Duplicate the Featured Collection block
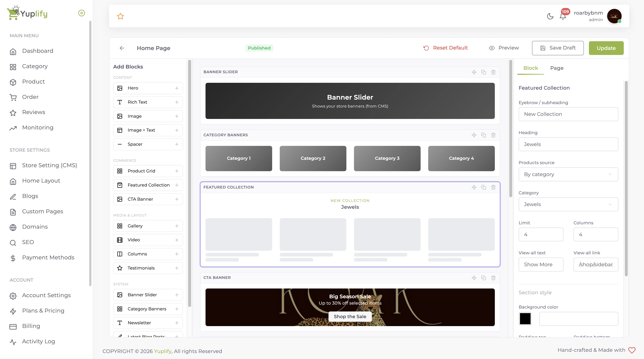Screen dimensions: 644x359 pyautogui.click(x=483, y=187)
